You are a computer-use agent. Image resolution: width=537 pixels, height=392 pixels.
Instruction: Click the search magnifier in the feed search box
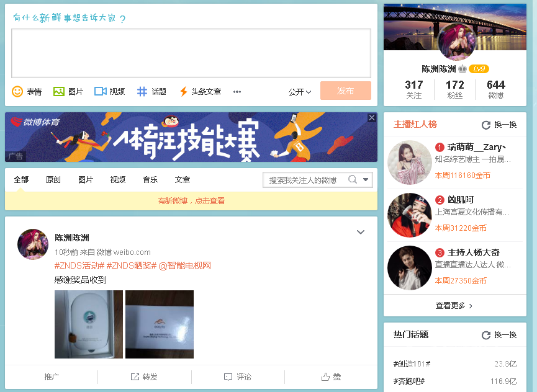[353, 179]
